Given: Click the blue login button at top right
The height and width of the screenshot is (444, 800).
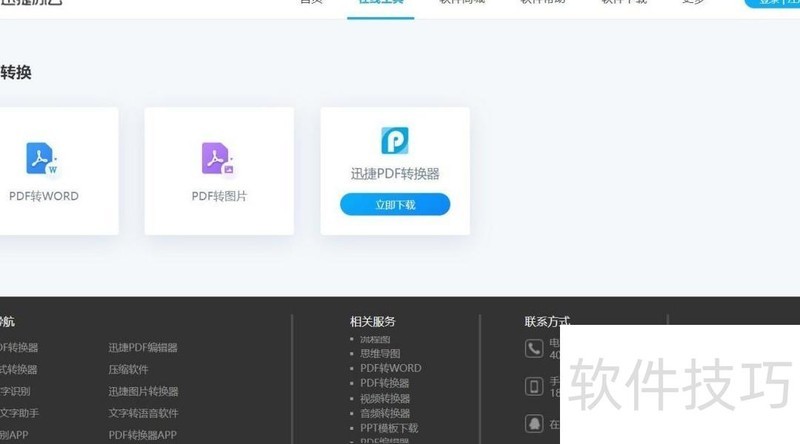Looking at the screenshot, I should click(x=772, y=3).
